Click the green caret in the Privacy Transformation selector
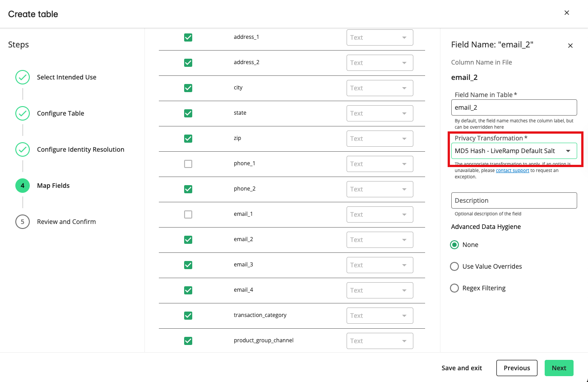 coord(568,150)
